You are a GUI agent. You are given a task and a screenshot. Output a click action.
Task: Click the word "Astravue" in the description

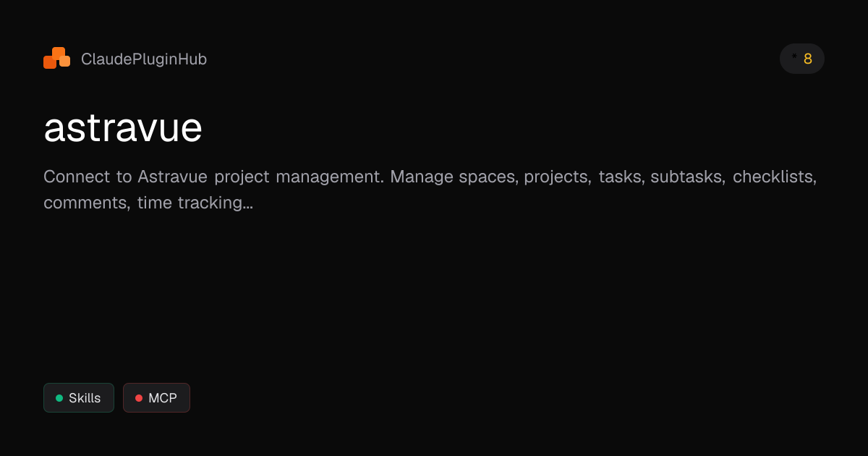tap(171, 177)
